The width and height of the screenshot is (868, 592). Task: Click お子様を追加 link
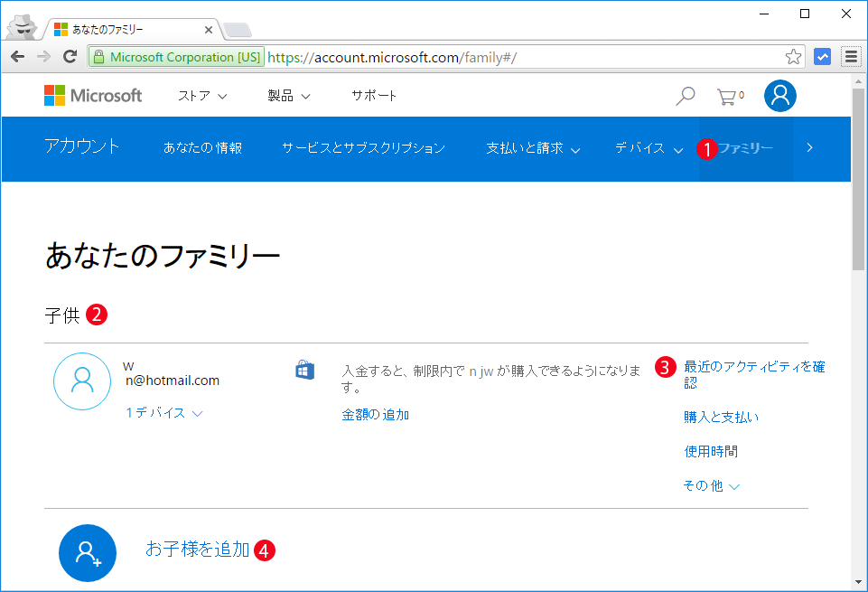[198, 549]
